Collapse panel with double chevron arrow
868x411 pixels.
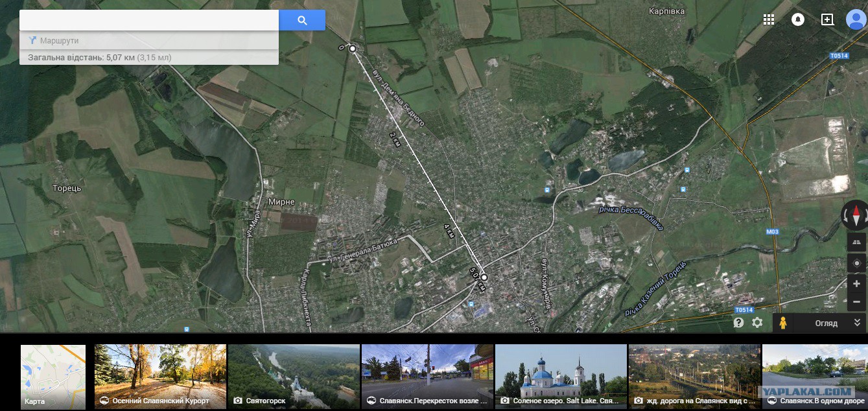tap(857, 323)
